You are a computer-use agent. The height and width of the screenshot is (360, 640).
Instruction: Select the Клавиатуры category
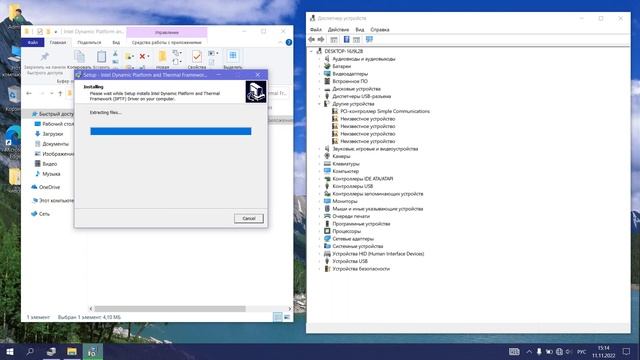(346, 164)
